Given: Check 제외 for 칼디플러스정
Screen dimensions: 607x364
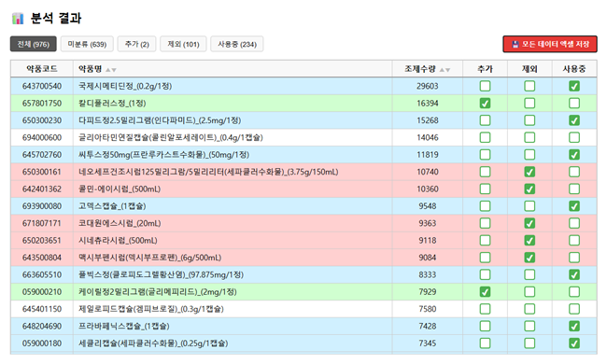Looking at the screenshot, I should 529,104.
